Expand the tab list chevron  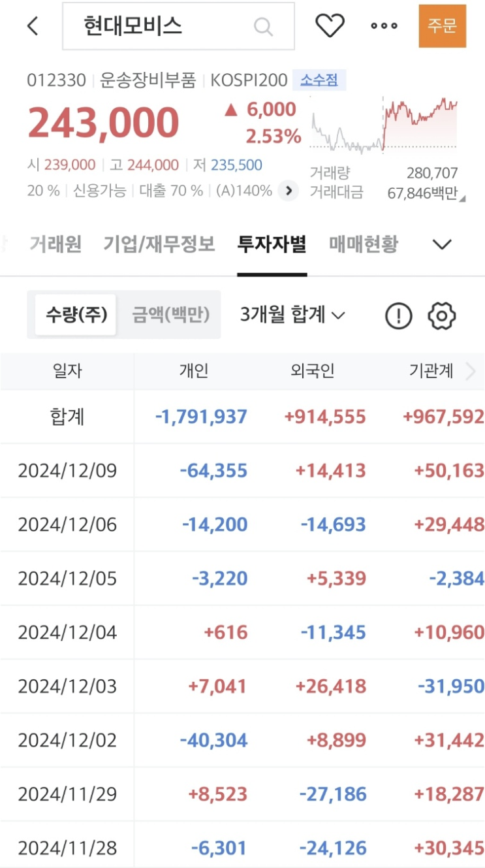[x=442, y=245]
